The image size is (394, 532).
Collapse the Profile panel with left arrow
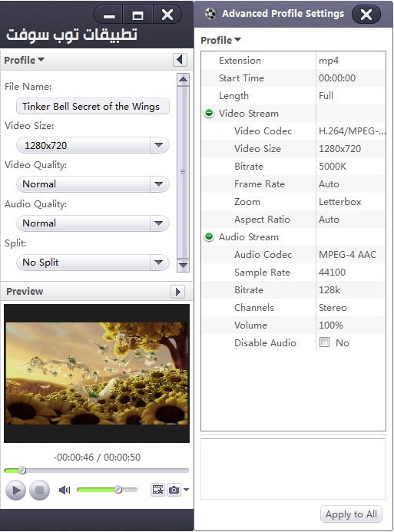(x=180, y=60)
